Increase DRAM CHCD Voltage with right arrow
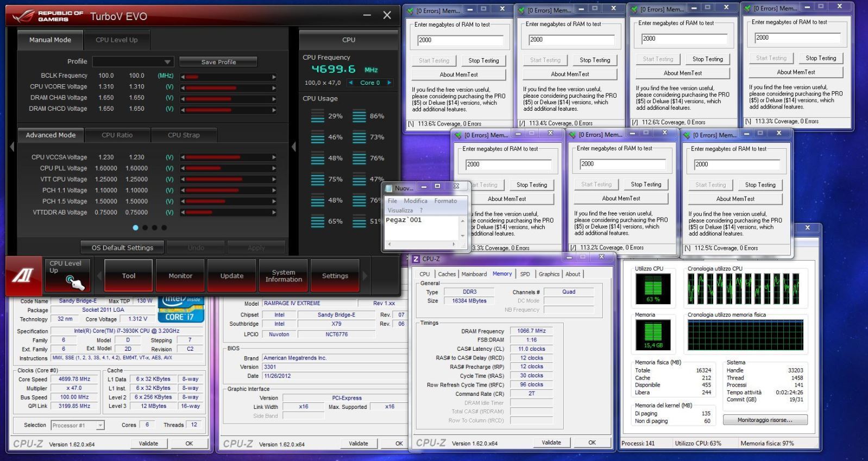 tap(274, 110)
